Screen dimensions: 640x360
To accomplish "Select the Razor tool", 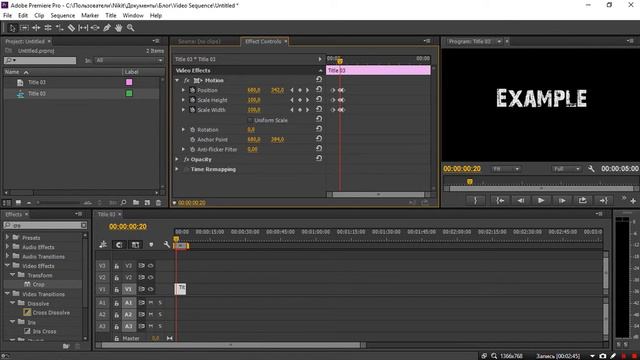I will coord(71,28).
